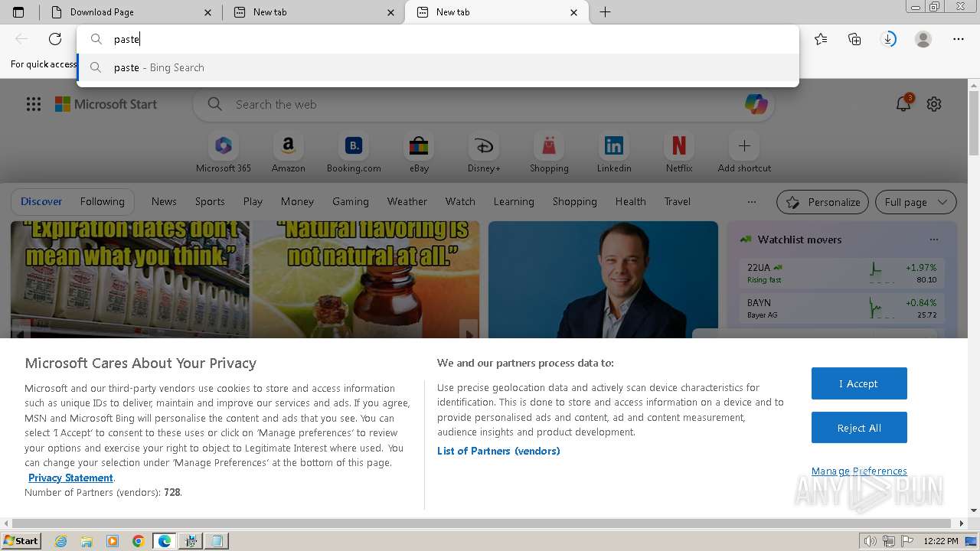Select Discover feed tab

(x=41, y=202)
